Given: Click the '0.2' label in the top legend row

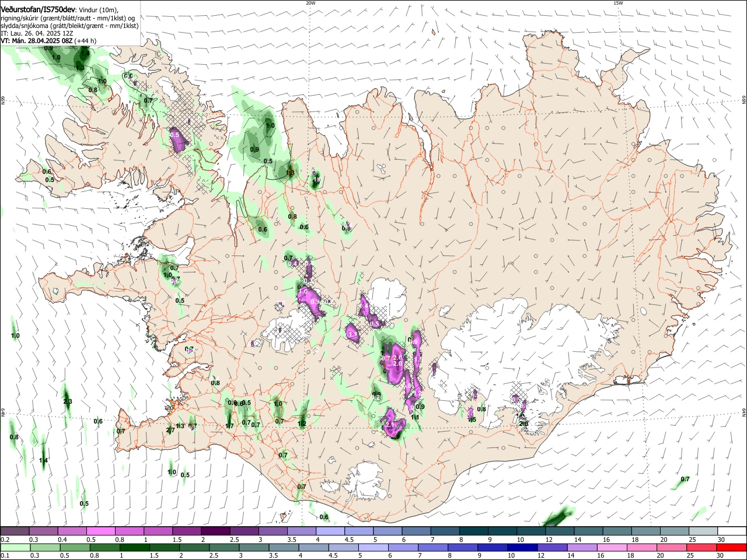Looking at the screenshot, I should [x=5, y=540].
